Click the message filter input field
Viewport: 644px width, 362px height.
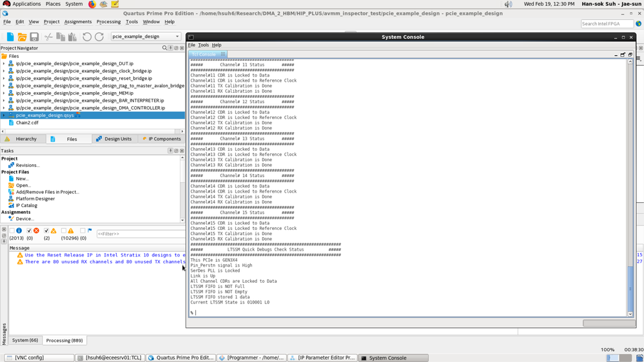pos(139,234)
